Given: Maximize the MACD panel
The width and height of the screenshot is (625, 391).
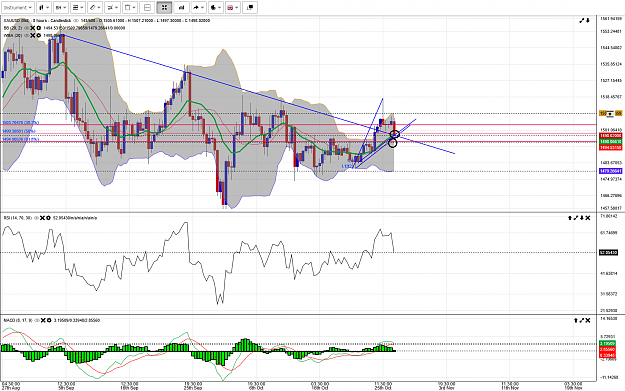Looking at the screenshot, I should pyautogui.click(x=582, y=320).
